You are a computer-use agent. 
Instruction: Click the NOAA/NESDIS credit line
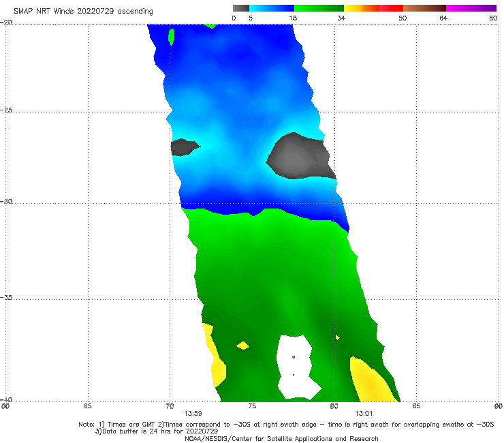click(281, 439)
